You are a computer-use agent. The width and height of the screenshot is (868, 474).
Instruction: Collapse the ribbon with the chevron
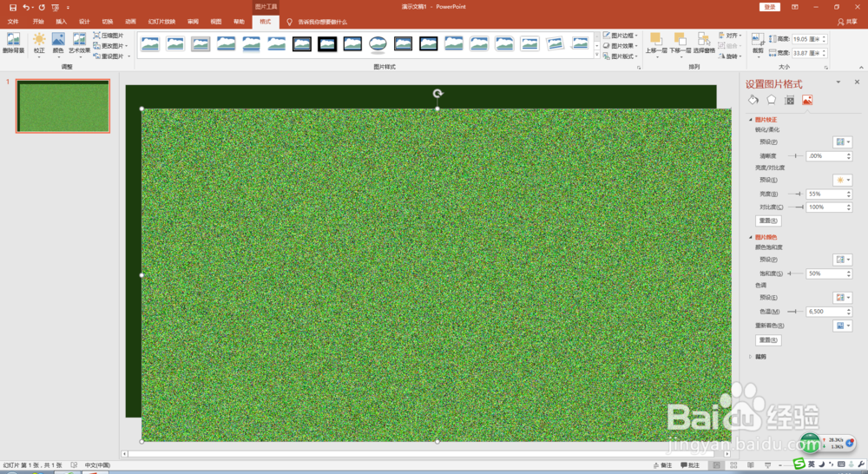861,68
